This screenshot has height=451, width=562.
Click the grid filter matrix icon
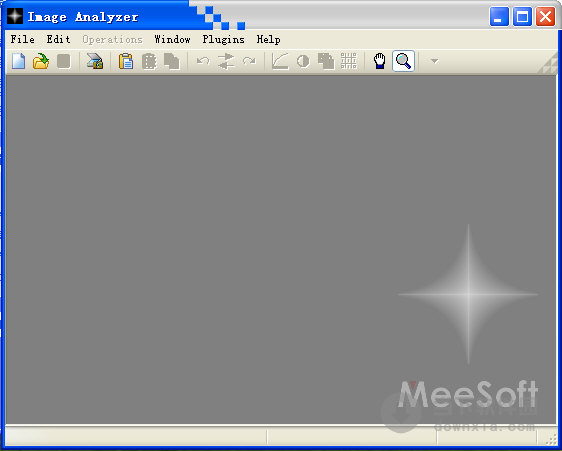click(349, 61)
